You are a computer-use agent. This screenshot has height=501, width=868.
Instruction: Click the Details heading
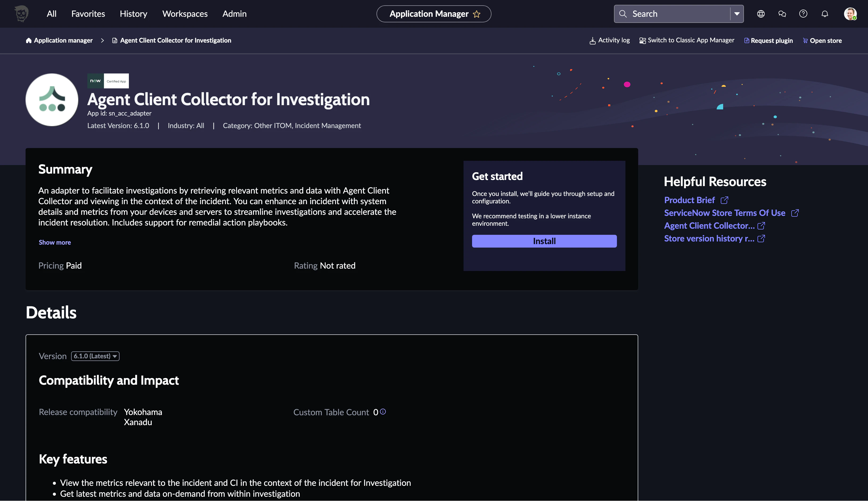click(x=51, y=313)
